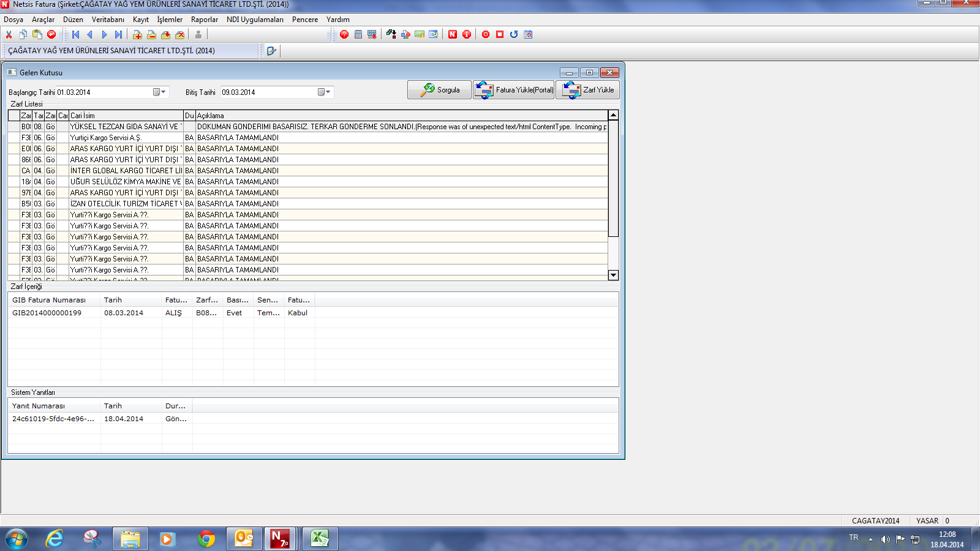Open the NDI Uygulamaları menu
The height and width of the screenshot is (551, 980).
click(x=255, y=20)
